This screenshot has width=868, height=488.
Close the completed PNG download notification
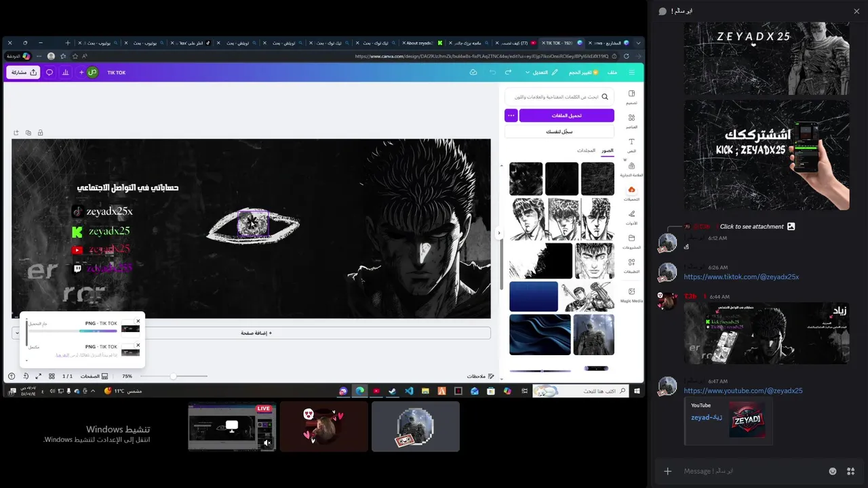click(x=138, y=345)
